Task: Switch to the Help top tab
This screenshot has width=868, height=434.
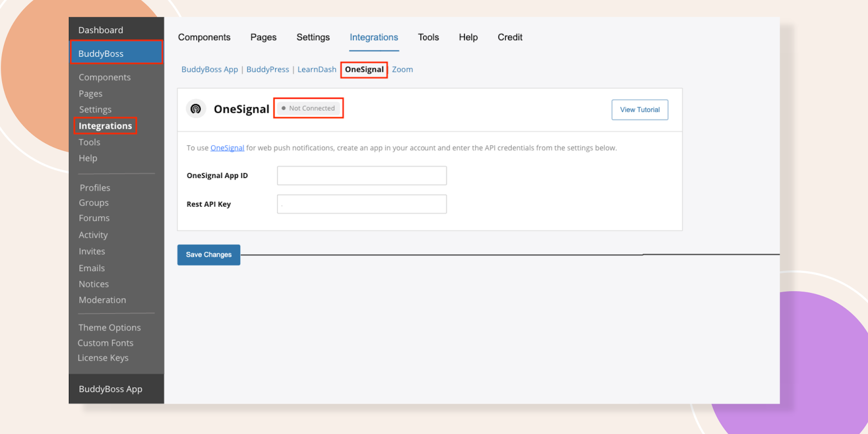Action: pos(468,37)
